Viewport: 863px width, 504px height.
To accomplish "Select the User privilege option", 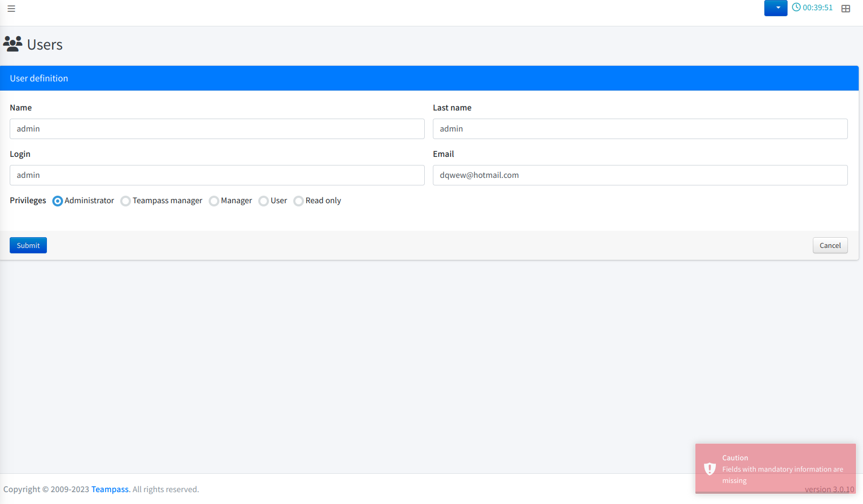I will click(264, 201).
